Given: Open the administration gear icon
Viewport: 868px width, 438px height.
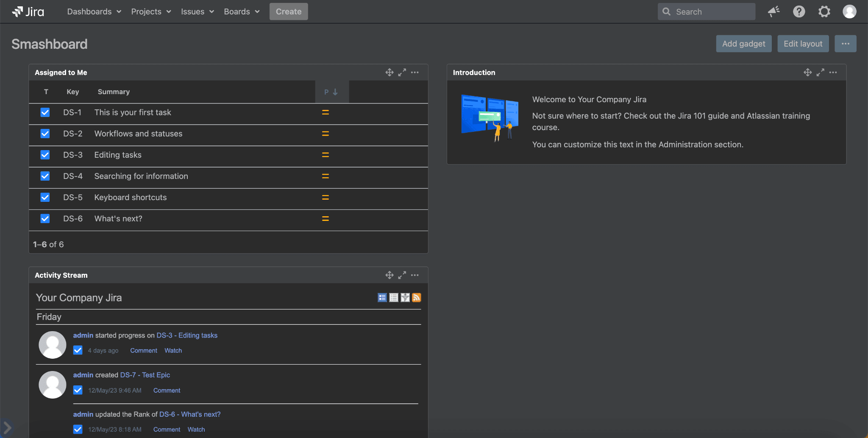Looking at the screenshot, I should pos(824,11).
